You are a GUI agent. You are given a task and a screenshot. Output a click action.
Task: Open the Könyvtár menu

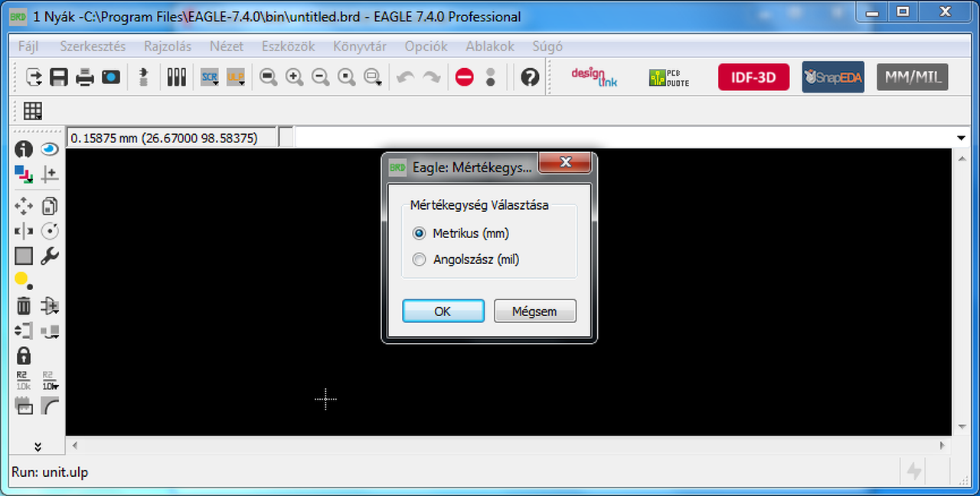click(360, 46)
